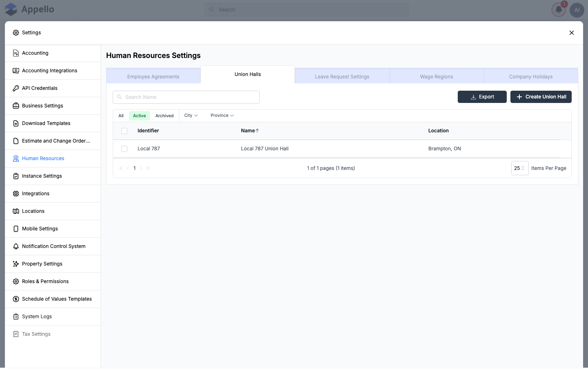The width and height of the screenshot is (588, 375).
Task: Open the items per page selector
Action: (520, 168)
